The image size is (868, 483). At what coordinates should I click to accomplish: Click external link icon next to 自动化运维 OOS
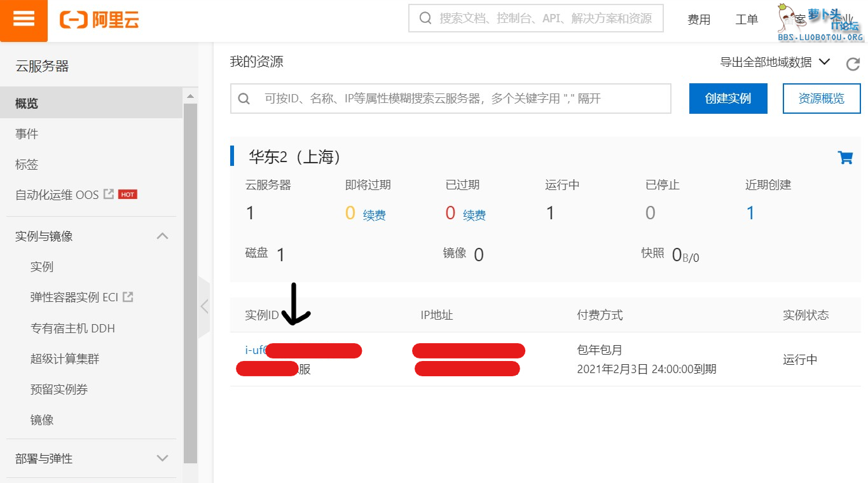click(x=109, y=194)
